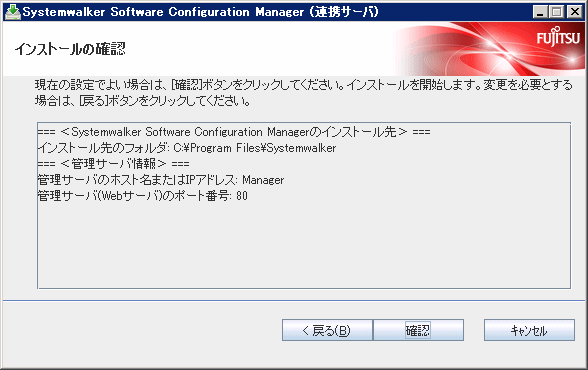Select the ポート番号 80 line
Viewport: 588px width, 370px height.
(x=142, y=196)
